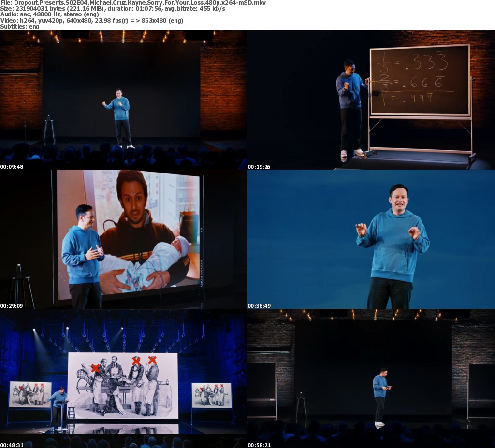Click the thumbnail with the red X illustration
The image size is (495, 448).
pos(124,378)
